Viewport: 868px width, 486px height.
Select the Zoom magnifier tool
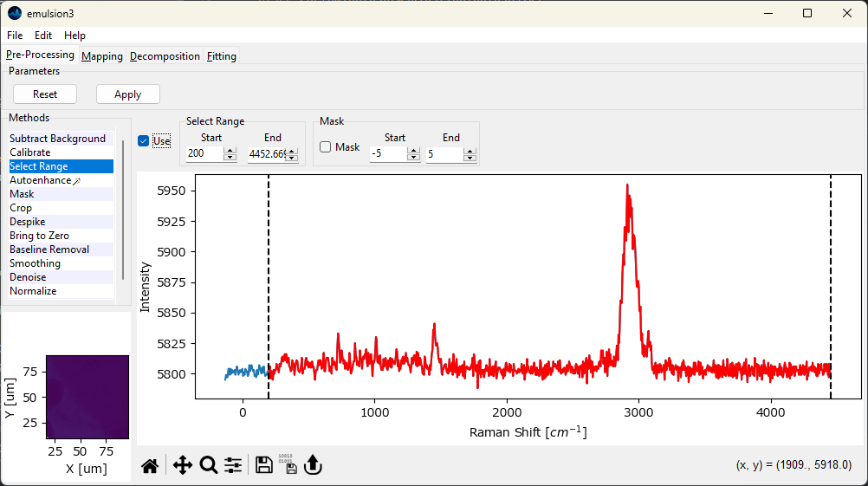208,466
